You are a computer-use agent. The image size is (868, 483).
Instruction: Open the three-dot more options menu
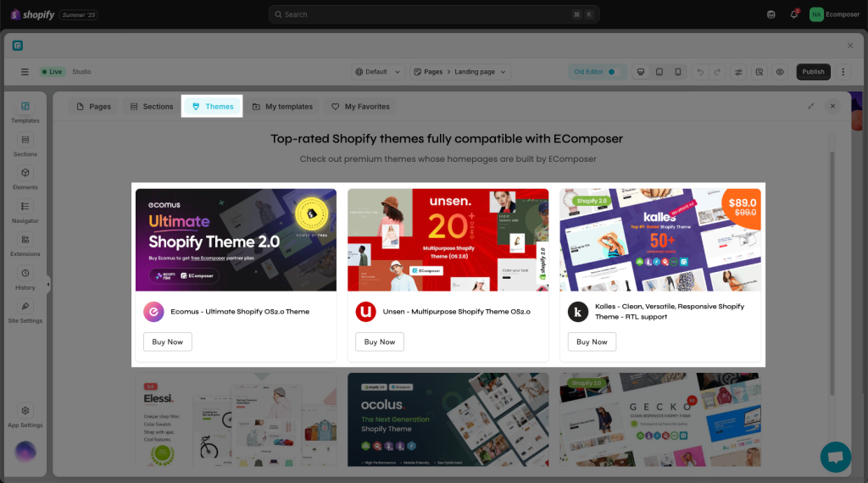tap(843, 72)
